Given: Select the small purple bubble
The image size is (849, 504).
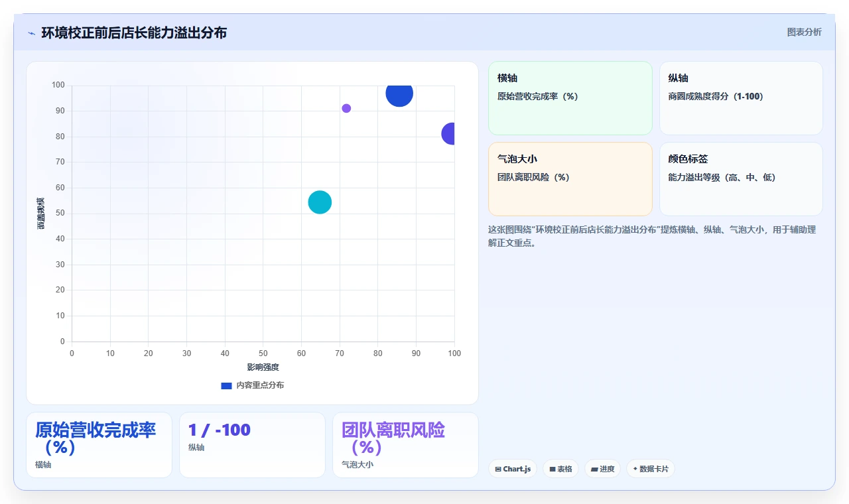Looking at the screenshot, I should pos(346,108).
